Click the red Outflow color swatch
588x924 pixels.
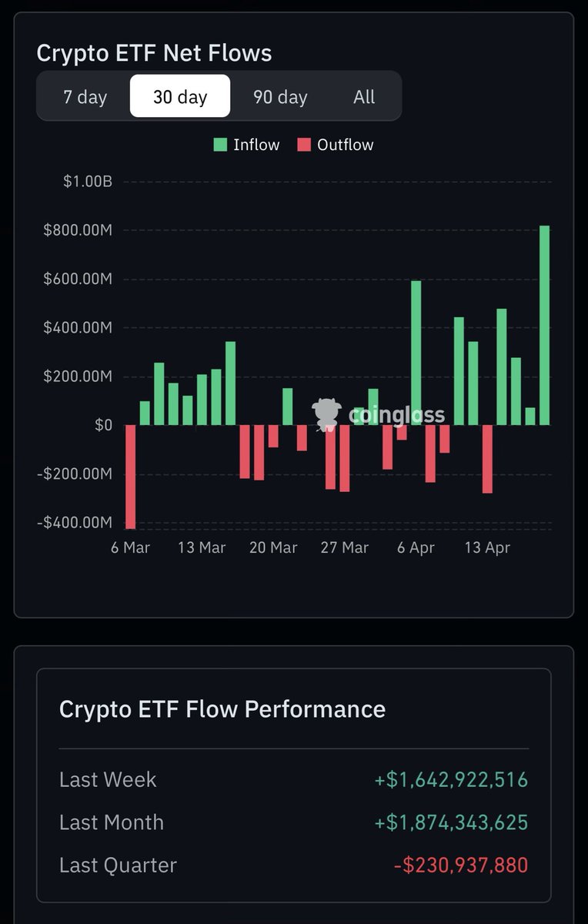(x=305, y=145)
